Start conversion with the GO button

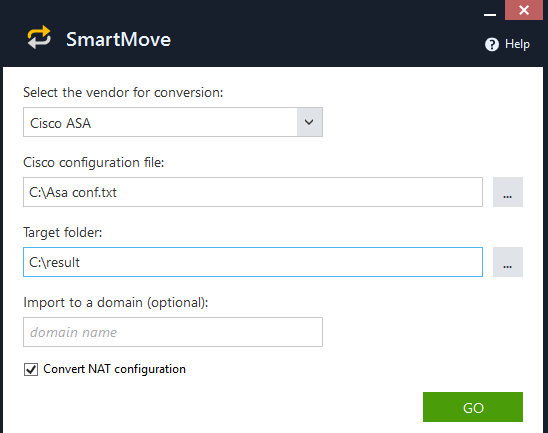click(x=473, y=407)
